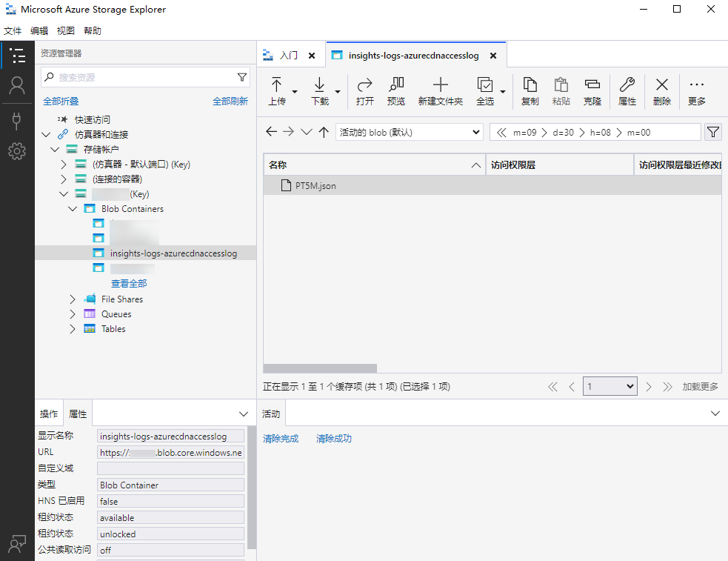Open the 编辑 menu
The height and width of the screenshot is (561, 728).
[x=39, y=31]
